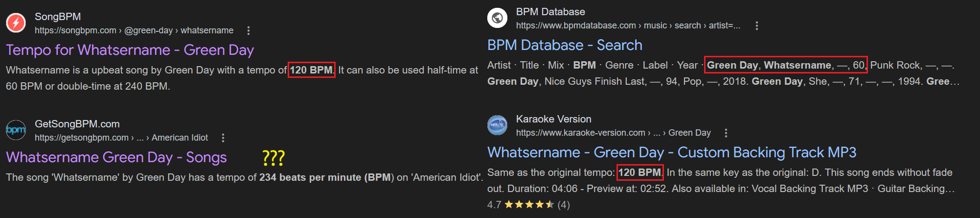Open the SongBPM result three-dot menu

[249, 30]
